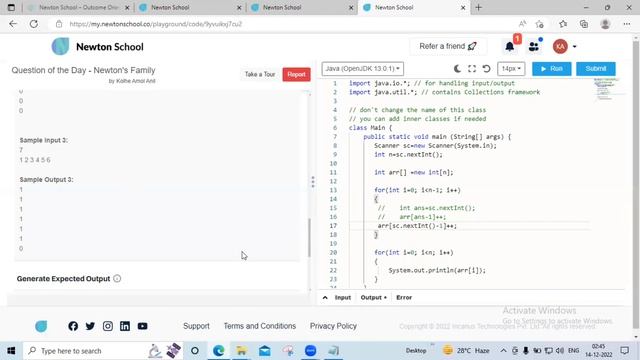Open Zoom app from taskbar
This screenshot has width=640, height=360.
tap(311, 351)
